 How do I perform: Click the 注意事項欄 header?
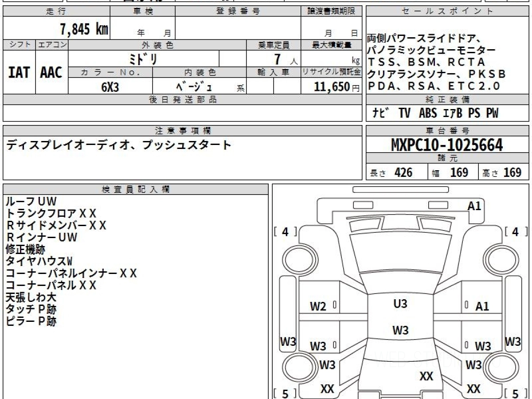[x=182, y=130]
